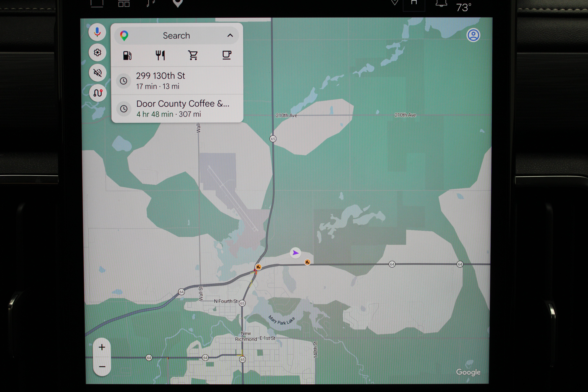Open the route options button
This screenshot has width=588, height=392.
click(98, 93)
